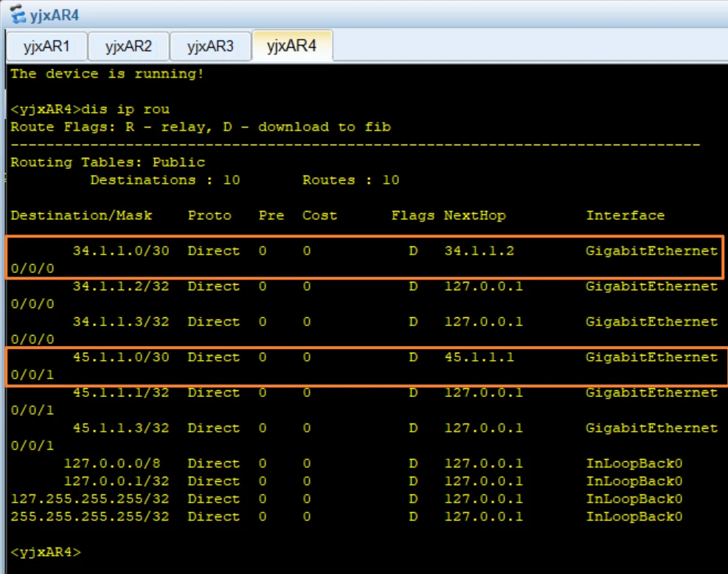This screenshot has height=574, width=728.
Task: Open the yjxAR2 router tab
Action: click(x=128, y=46)
